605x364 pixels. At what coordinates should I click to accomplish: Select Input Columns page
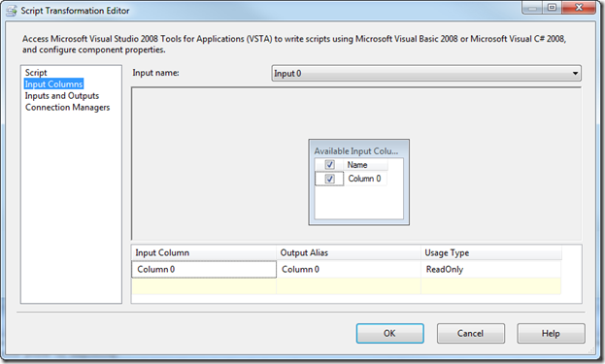tap(53, 84)
